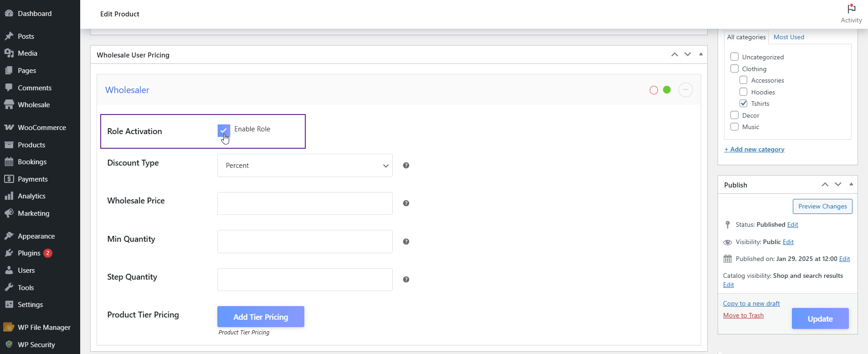The image size is (868, 354).
Task: Check the Uncategorized category
Action: 734,57
